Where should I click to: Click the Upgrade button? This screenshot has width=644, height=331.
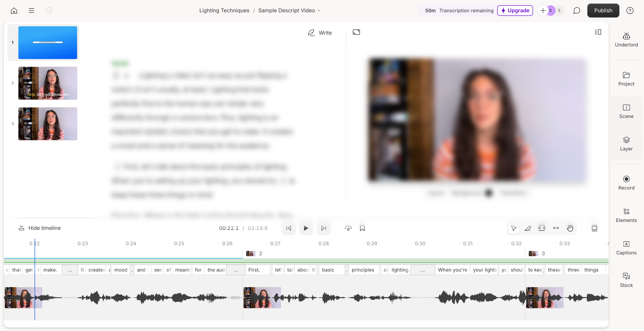pyautogui.click(x=515, y=11)
